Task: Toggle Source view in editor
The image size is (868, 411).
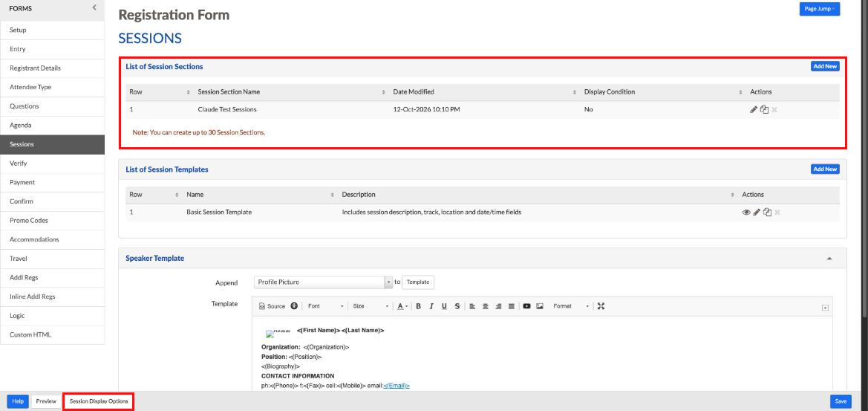Action: pos(273,306)
